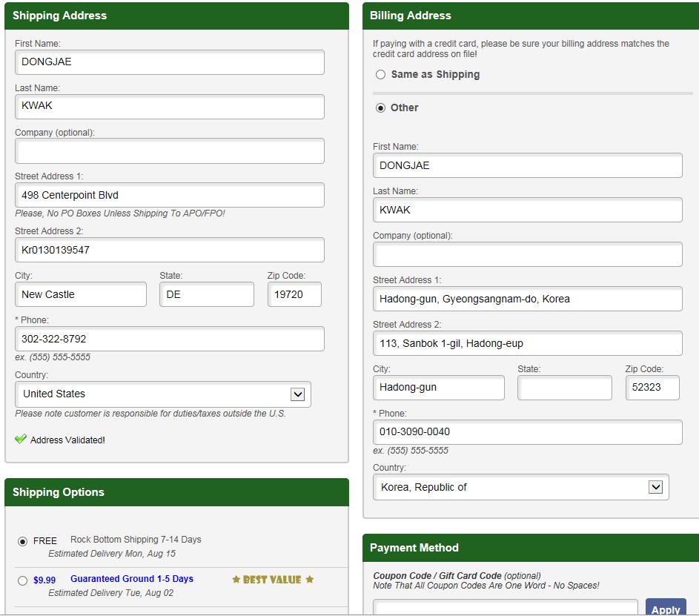The width and height of the screenshot is (699, 616).
Task: Click the Coupon Code input field
Action: pos(505,608)
